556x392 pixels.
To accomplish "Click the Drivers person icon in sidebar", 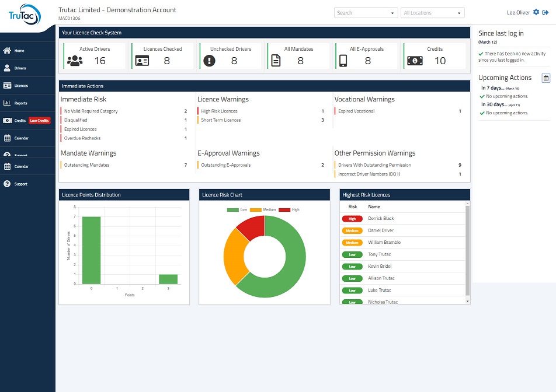I will click(7, 68).
